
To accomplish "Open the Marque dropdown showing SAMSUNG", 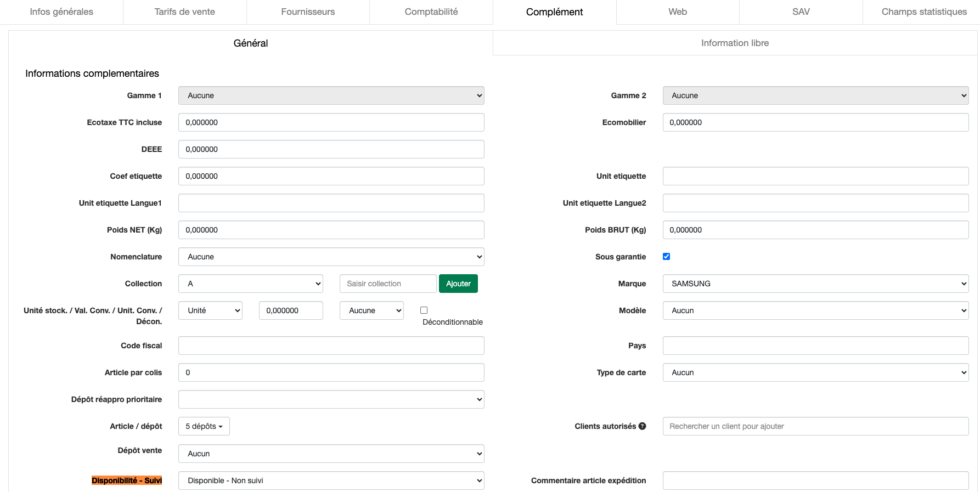I will (x=815, y=284).
